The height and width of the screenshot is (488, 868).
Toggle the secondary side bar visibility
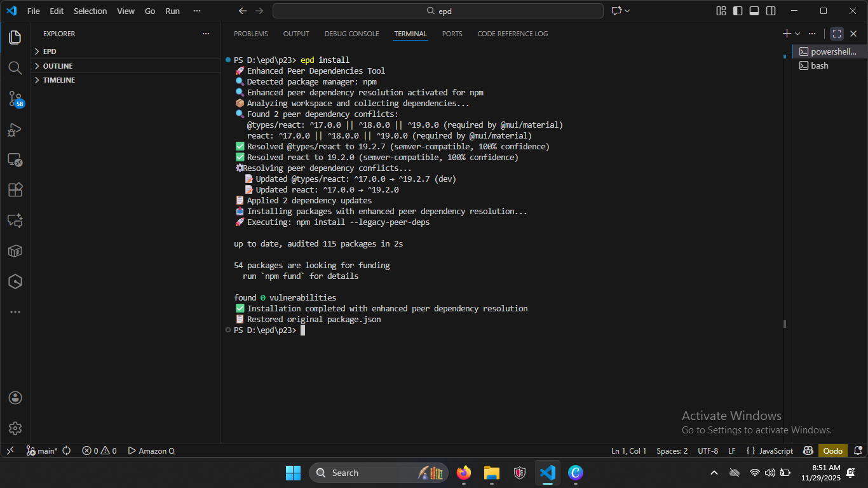tap(770, 11)
